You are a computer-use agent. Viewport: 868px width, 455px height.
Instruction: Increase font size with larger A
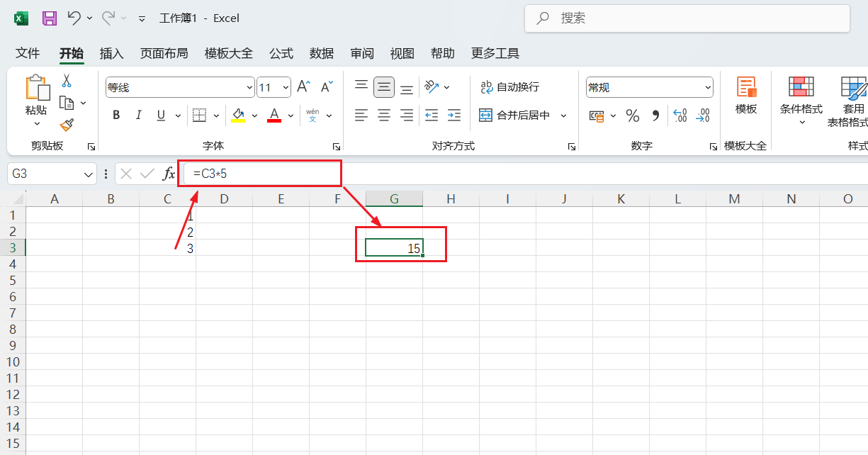coord(303,87)
